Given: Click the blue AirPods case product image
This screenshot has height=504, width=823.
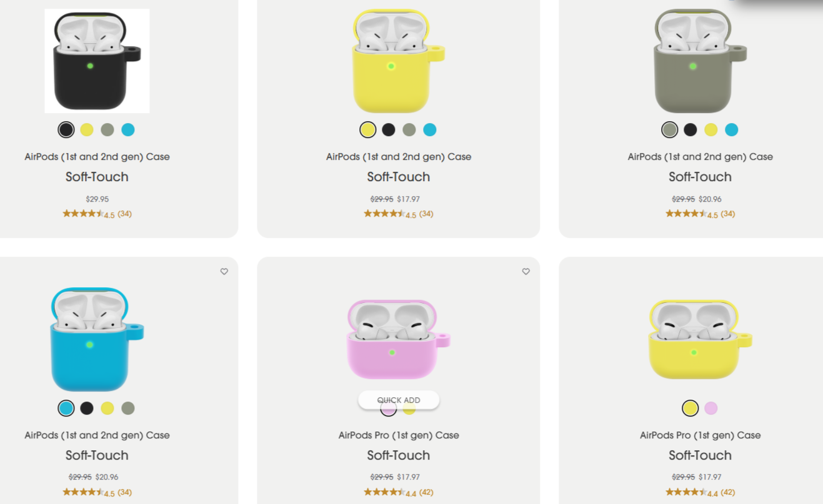Looking at the screenshot, I should tap(97, 340).
